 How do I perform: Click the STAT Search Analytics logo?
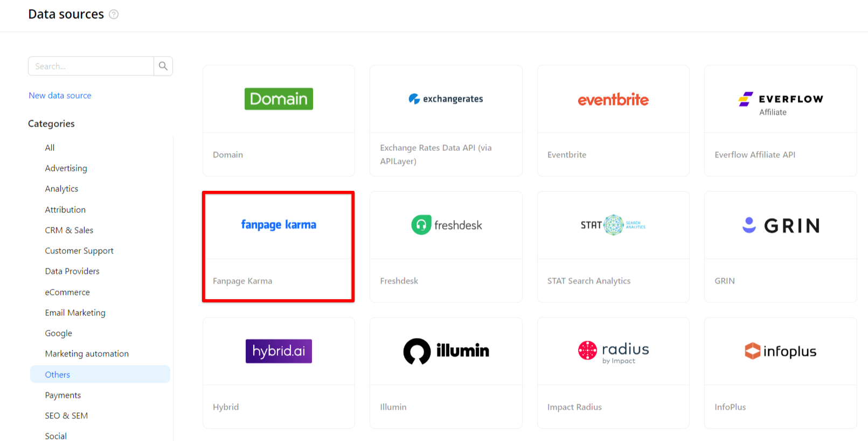coord(613,225)
